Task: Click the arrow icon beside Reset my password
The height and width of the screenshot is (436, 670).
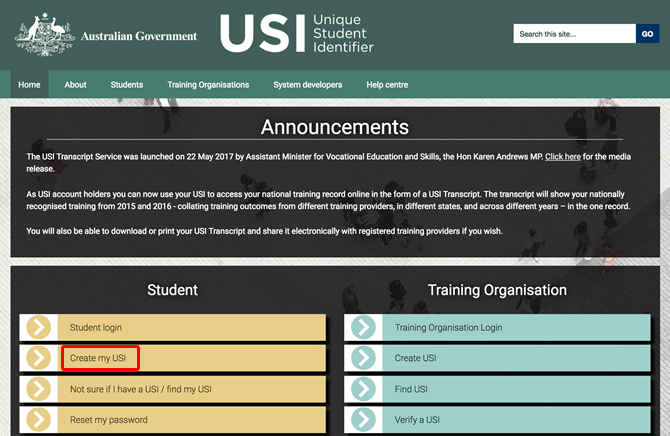Action: pos(39,420)
